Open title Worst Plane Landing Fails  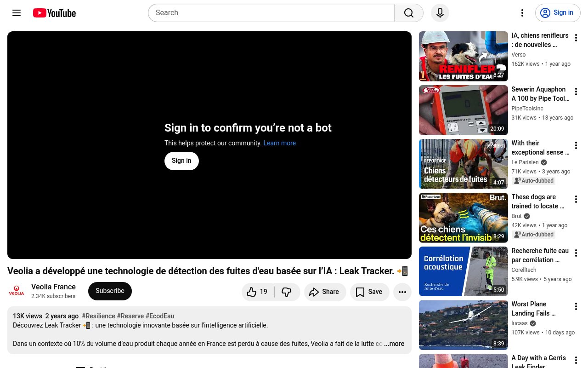535,309
